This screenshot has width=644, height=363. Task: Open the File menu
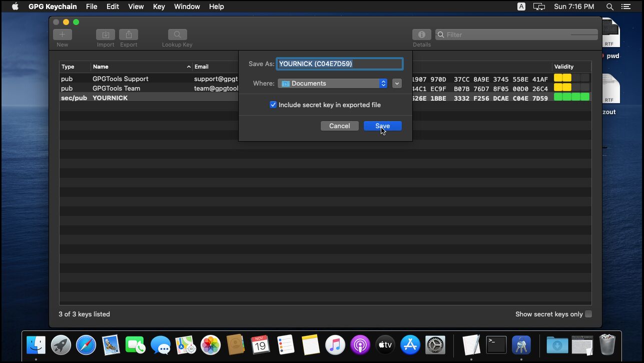[92, 7]
